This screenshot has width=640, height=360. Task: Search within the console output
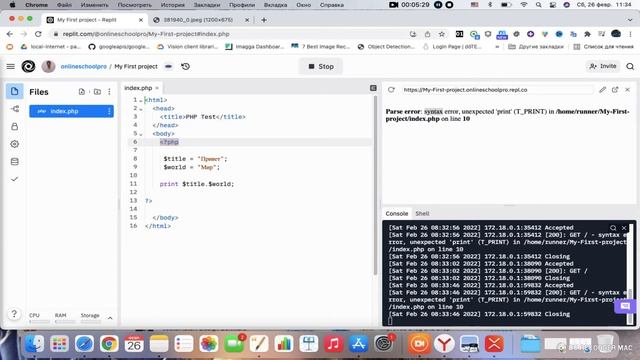click(613, 228)
